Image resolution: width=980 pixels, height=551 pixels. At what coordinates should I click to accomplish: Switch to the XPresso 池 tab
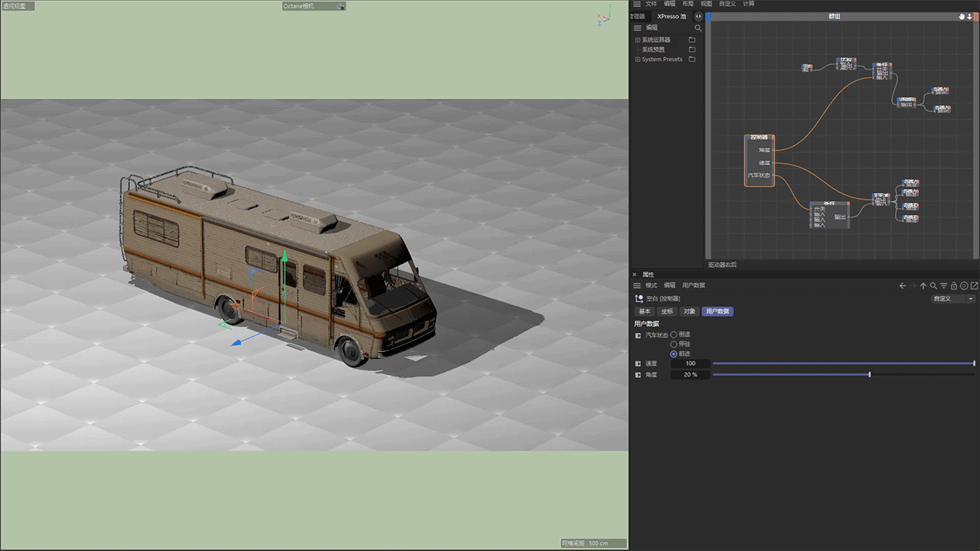[x=672, y=16]
